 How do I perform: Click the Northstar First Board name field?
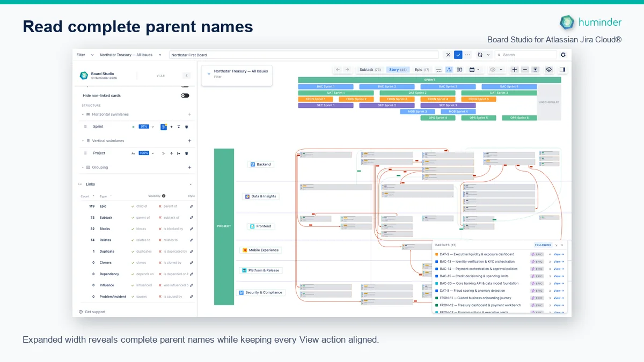click(304, 55)
